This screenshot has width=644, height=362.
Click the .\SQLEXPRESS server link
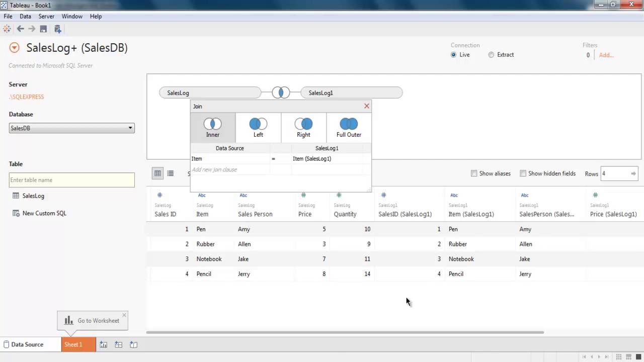click(26, 97)
